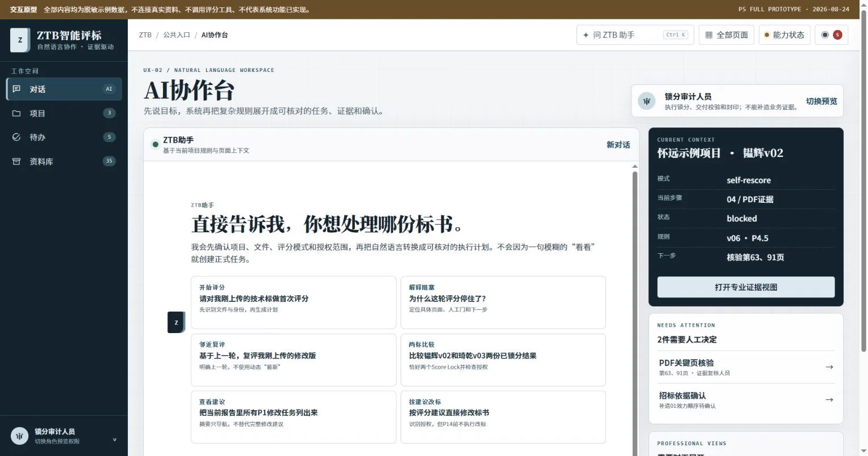Screen dimensions: 868x456
Task: Click 打开专业证据视图 button
Action: [746, 287]
